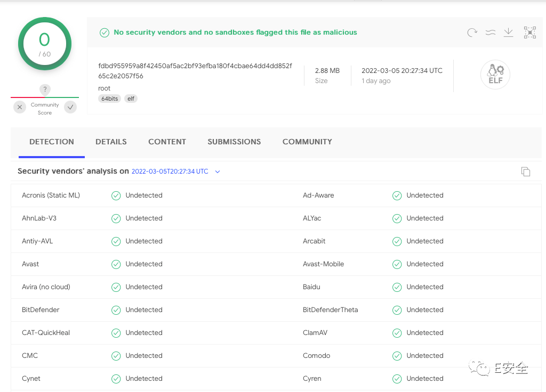This screenshot has width=546, height=392.
Task: Open analysis date 2022-03-05T20:27:34 UTC selector
Action: pos(170,171)
